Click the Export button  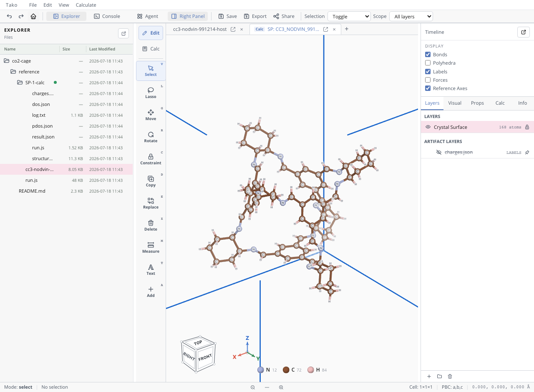tap(255, 16)
